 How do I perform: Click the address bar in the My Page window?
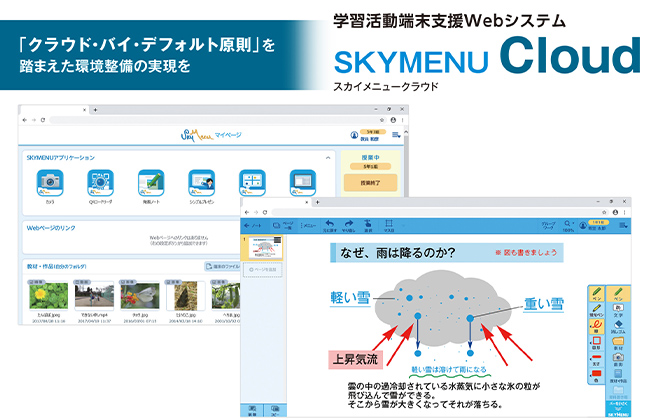[213, 120]
